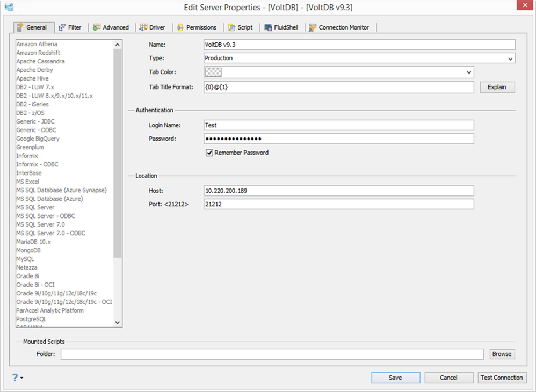The height and width of the screenshot is (392, 536).
Task: Click the Tab Color transparent swatch
Action: pyautogui.click(x=213, y=72)
